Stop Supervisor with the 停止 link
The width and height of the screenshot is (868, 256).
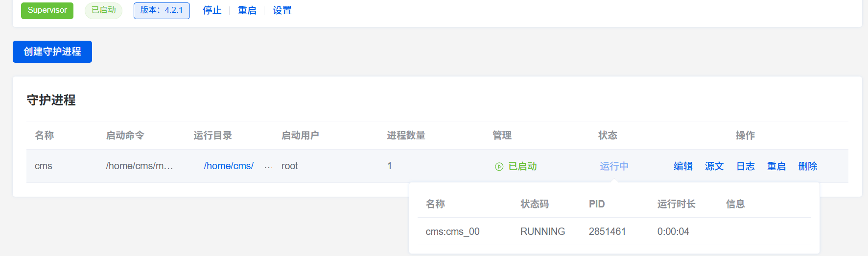212,10
